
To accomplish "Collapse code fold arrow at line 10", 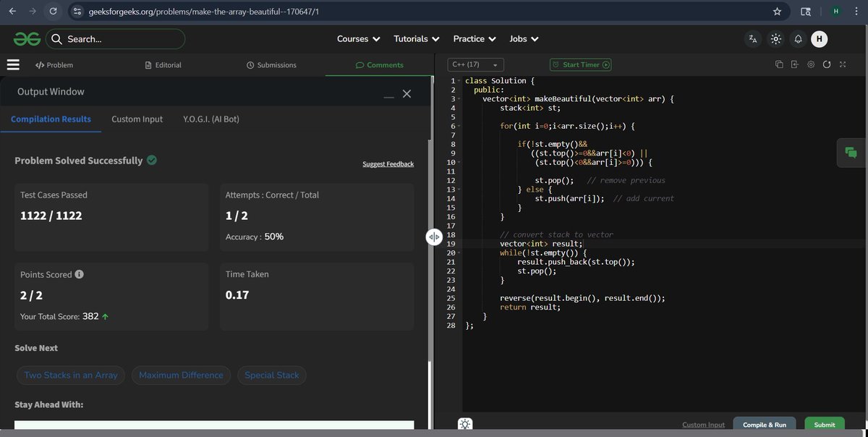I will tap(459, 162).
